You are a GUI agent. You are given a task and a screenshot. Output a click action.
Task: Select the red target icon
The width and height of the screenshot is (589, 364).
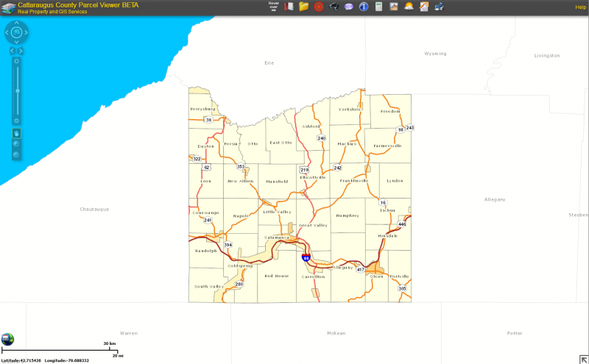coord(318,7)
